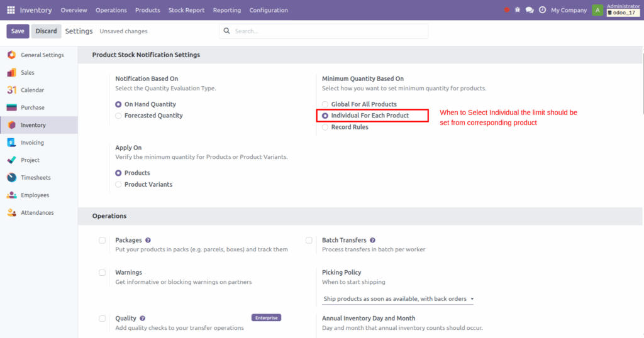The width and height of the screenshot is (644, 338).
Task: Open the Reporting menu
Action: [226, 10]
